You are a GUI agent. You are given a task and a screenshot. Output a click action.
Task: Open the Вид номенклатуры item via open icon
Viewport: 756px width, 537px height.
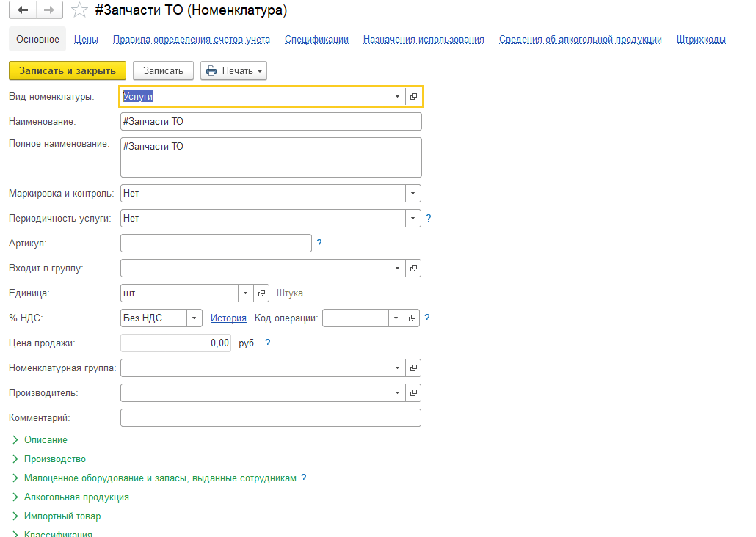tap(413, 96)
